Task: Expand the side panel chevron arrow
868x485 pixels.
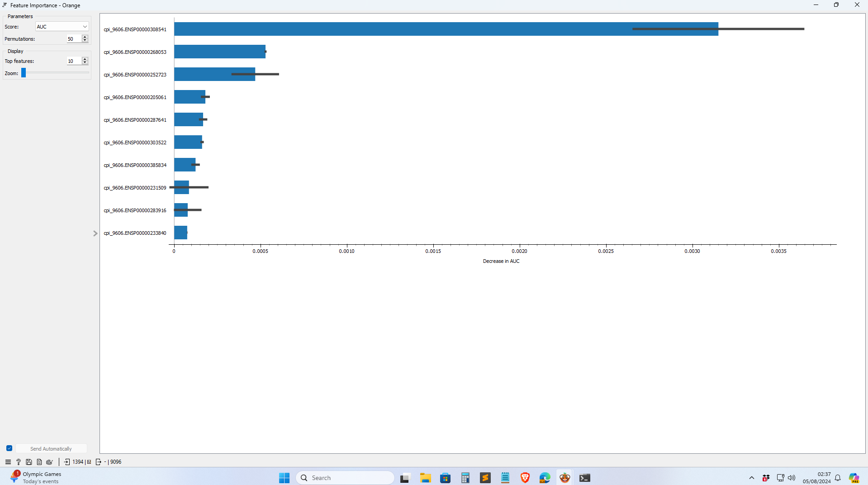Action: pyautogui.click(x=95, y=233)
